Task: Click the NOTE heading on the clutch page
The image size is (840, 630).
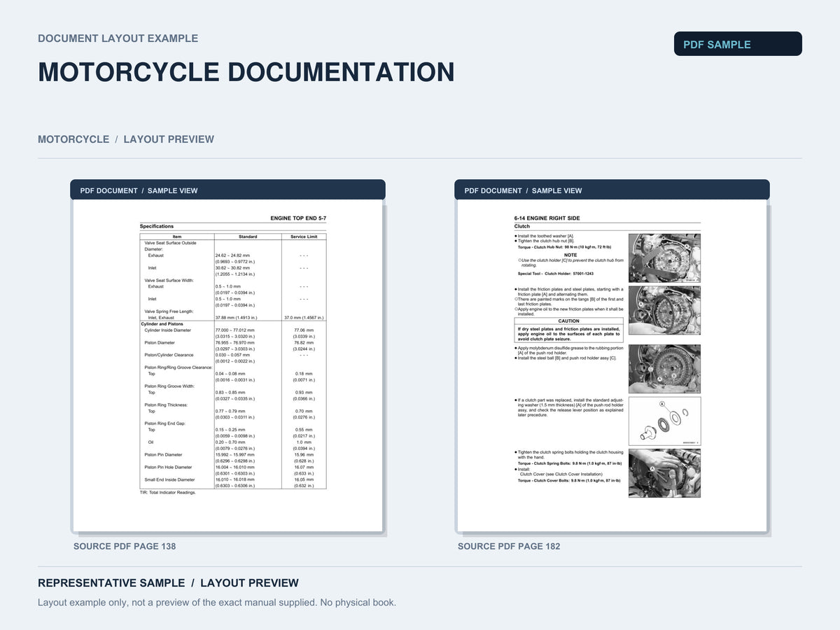Action: pyautogui.click(x=570, y=255)
